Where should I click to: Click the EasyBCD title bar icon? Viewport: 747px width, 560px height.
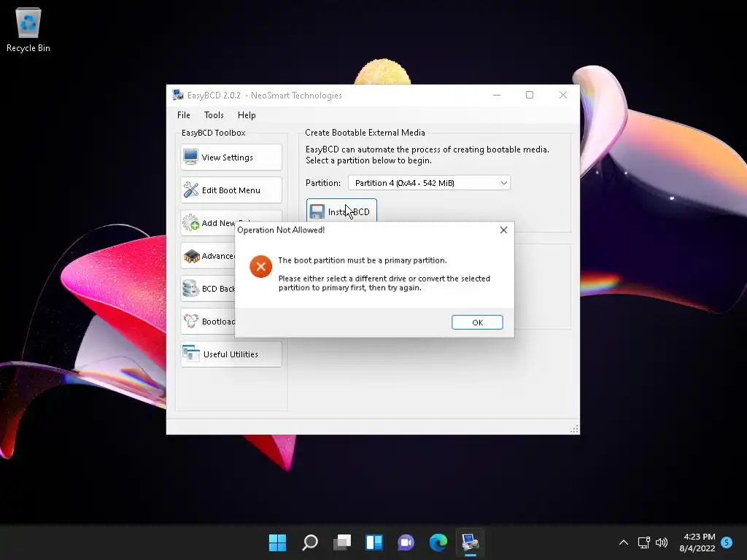click(178, 95)
